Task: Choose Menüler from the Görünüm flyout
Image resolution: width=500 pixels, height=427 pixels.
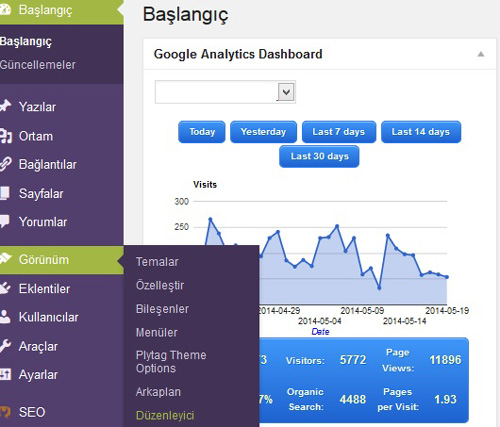Action: click(x=157, y=332)
